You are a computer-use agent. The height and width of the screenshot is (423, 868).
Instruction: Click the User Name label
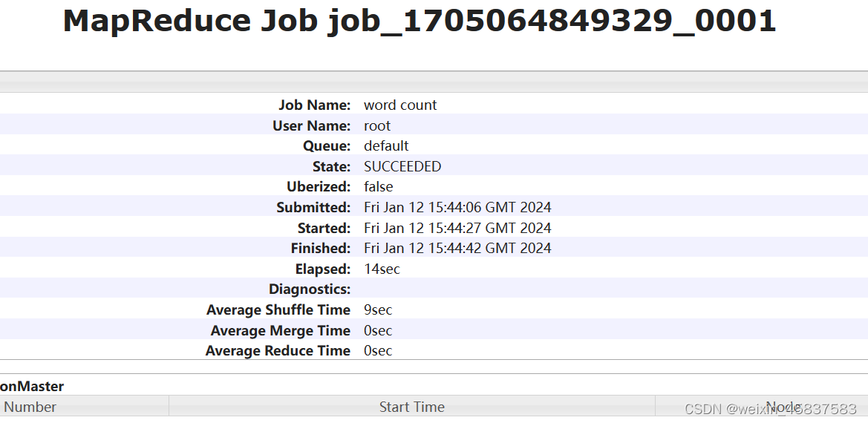311,125
